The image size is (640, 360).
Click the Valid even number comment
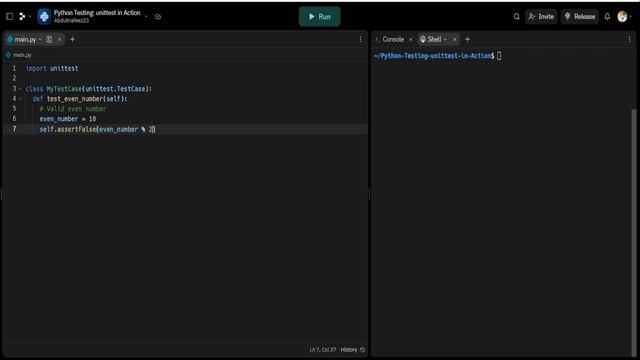[x=73, y=109]
